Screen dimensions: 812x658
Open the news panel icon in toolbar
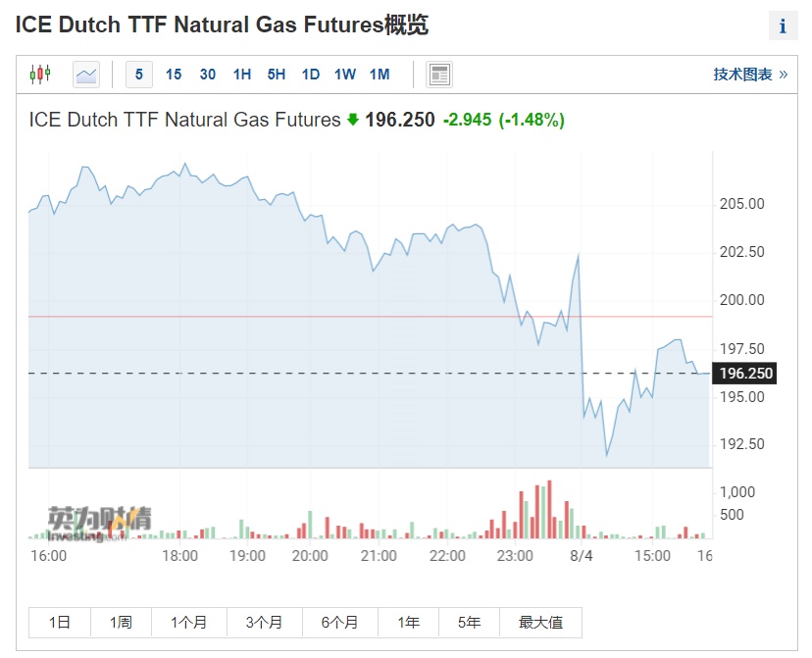point(439,74)
